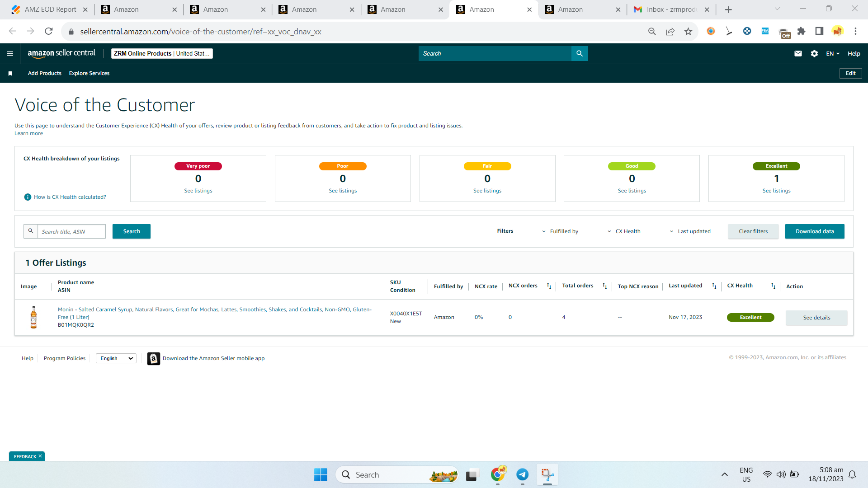
Task: Click the Amazon Seller app icon in footer
Action: (x=154, y=358)
